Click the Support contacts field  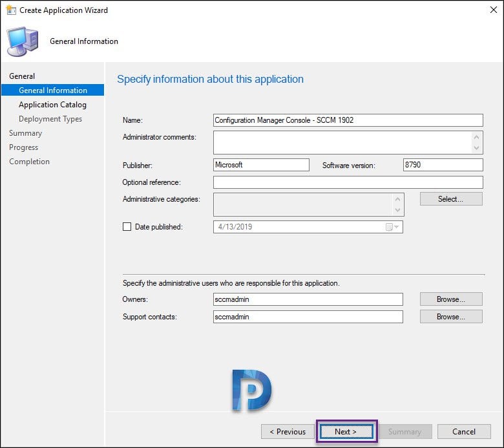point(308,317)
